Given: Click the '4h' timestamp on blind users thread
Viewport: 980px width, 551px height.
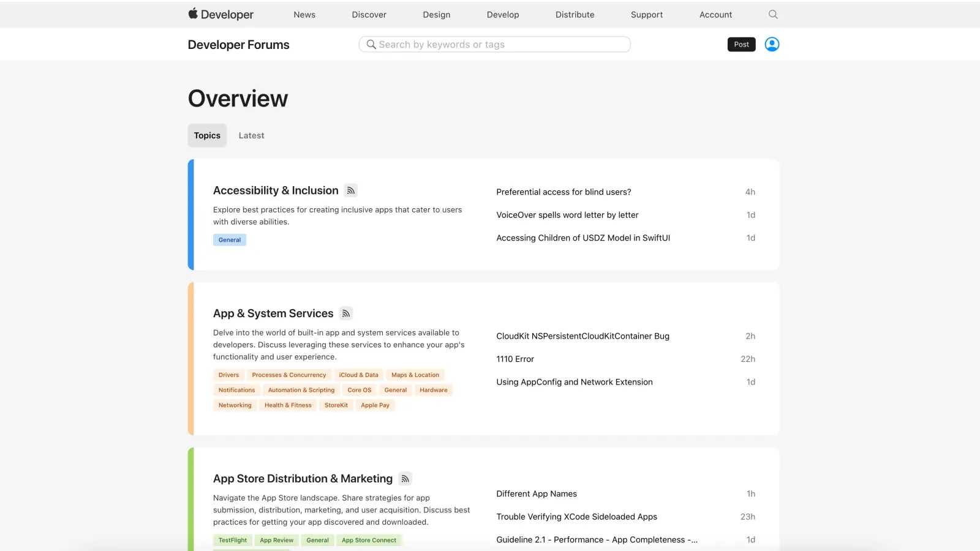Looking at the screenshot, I should pyautogui.click(x=750, y=192).
